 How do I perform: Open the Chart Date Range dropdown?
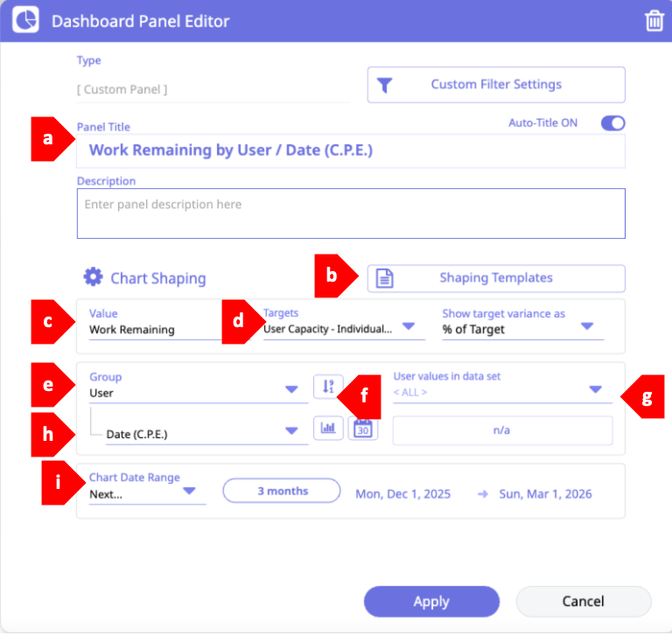(x=189, y=492)
